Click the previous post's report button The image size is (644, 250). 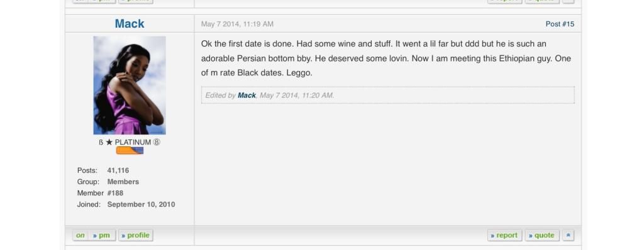tap(505, 1)
